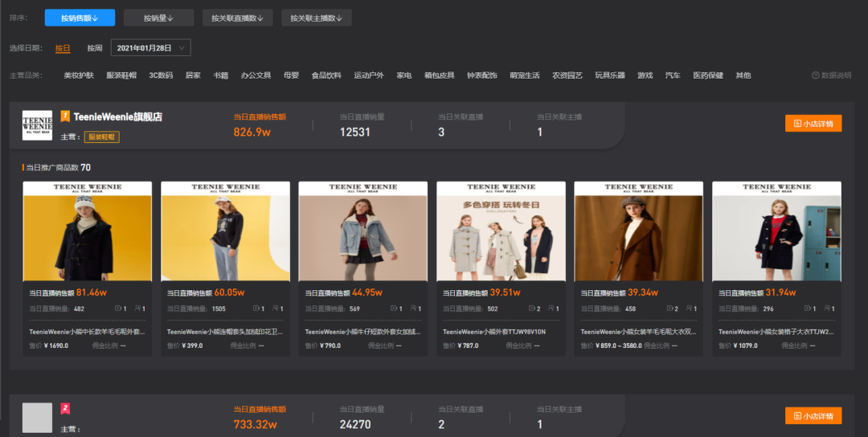Filter by 美妆护肤 category
The image size is (868, 437).
79,76
